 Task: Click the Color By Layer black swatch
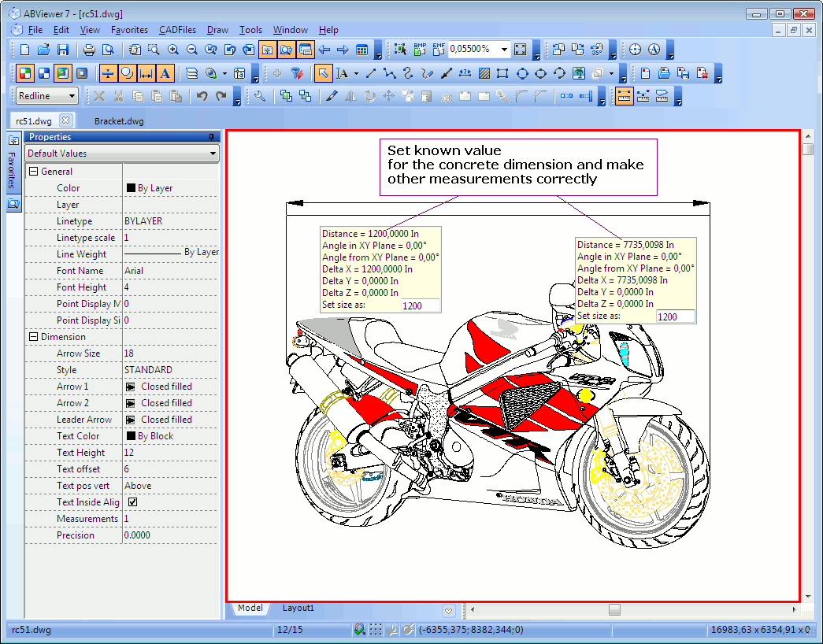132,187
